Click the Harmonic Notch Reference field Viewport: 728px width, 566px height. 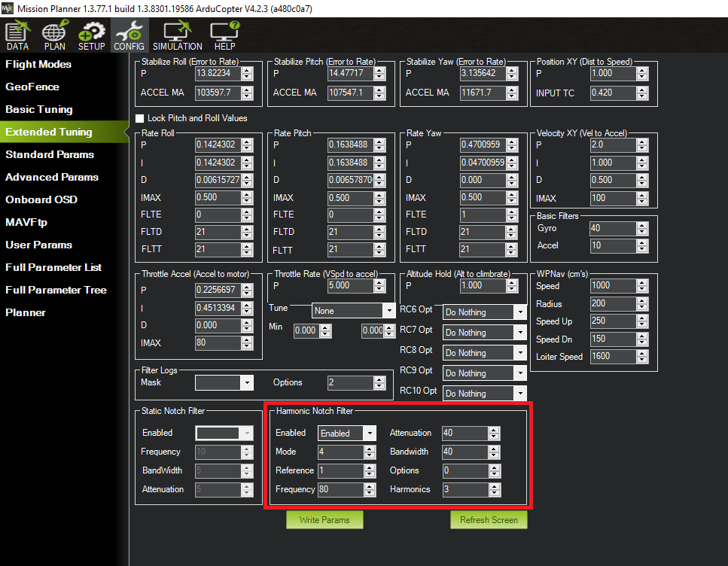point(341,471)
